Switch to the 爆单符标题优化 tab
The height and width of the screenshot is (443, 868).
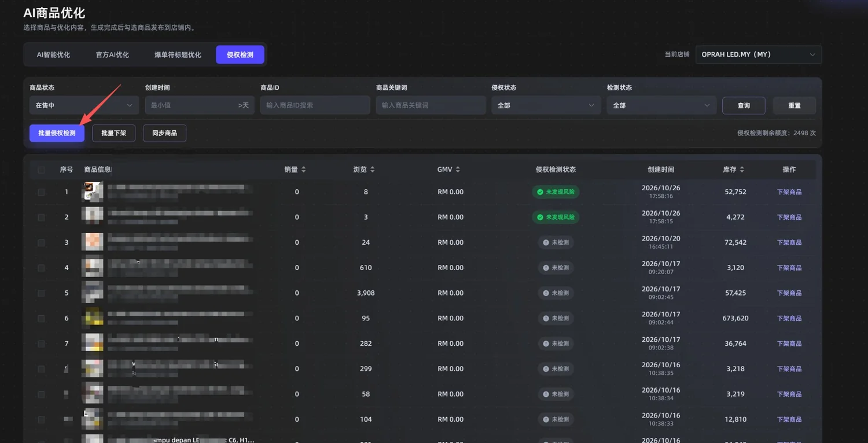(178, 54)
